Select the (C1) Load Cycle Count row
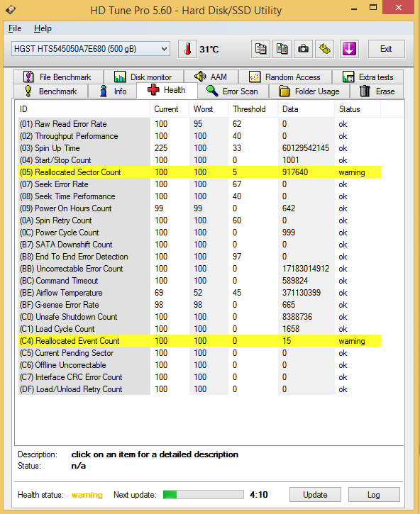 click(199, 329)
